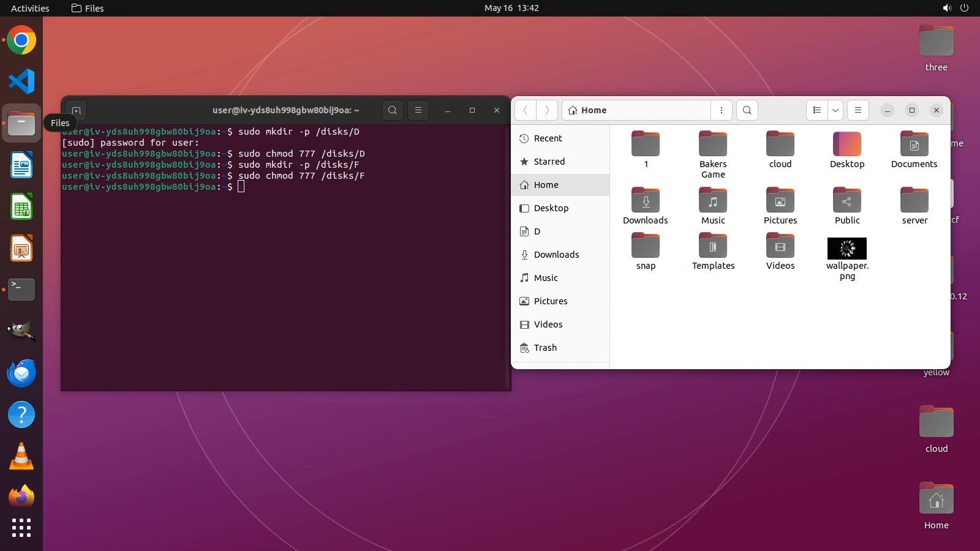Open GIMP from the dock
Screen dimensions: 980x551
(x=21, y=331)
